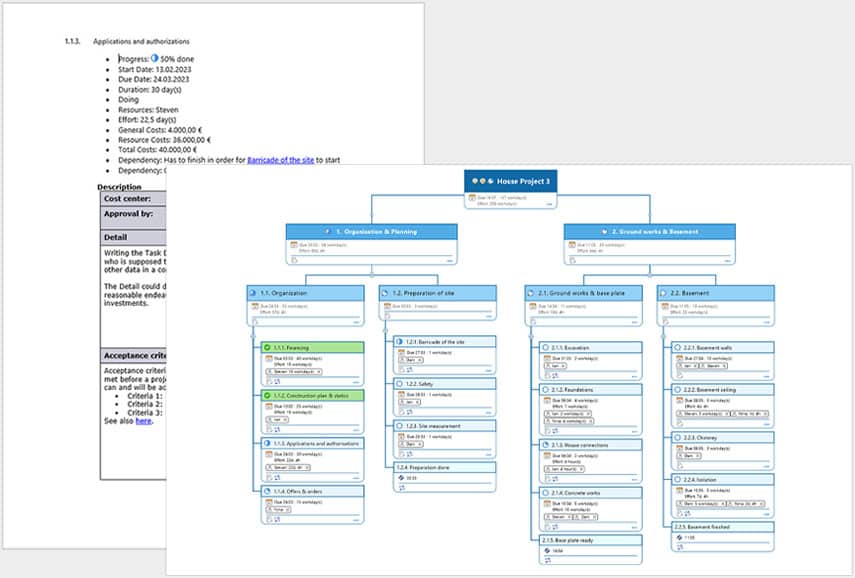Collapse the 1. Organisation & Planning branch connector
The height and width of the screenshot is (578, 855).
point(371,268)
